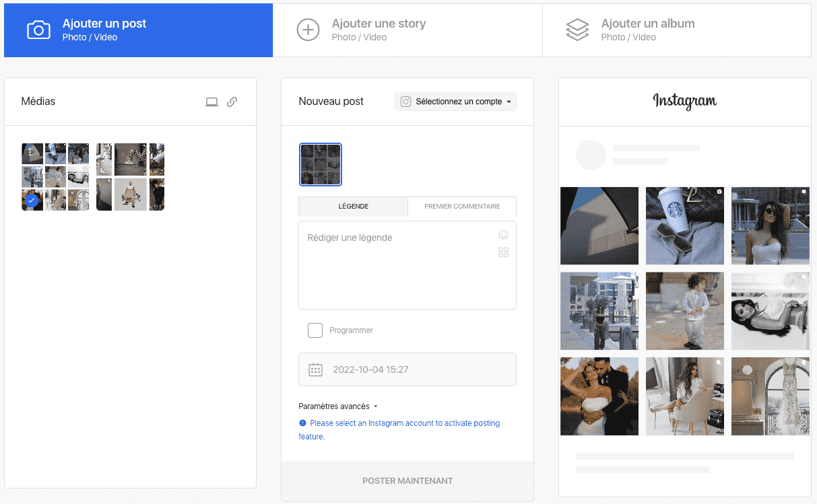The image size is (817, 504).
Task: Switch to the Ajouter un album tab
Action: (677, 30)
